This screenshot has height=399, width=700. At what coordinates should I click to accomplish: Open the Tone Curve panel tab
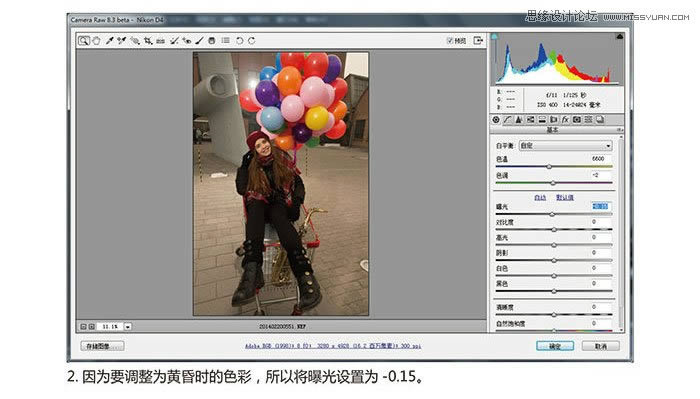tap(507, 120)
